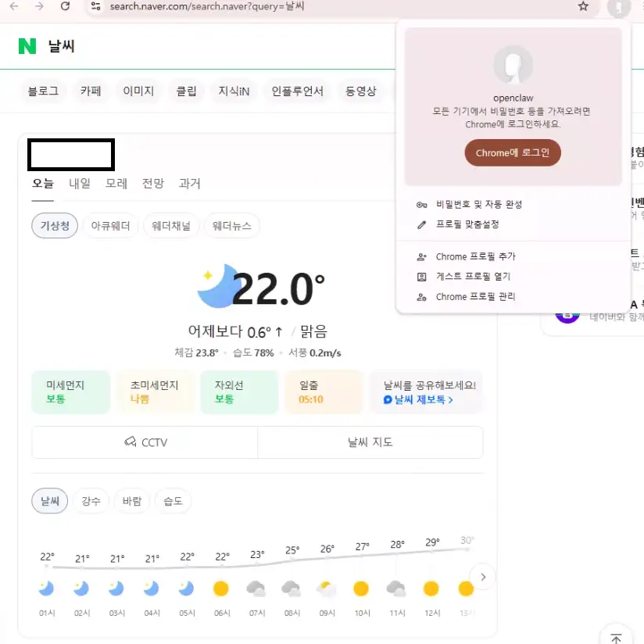The image size is (644, 644).
Task: Switch the hourly chart to 날씨
Action: pyautogui.click(x=50, y=501)
